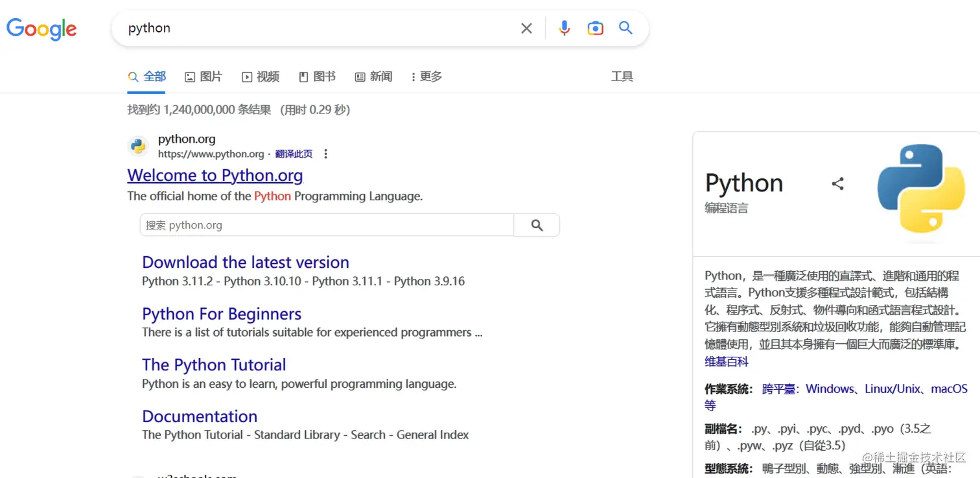Image resolution: width=980 pixels, height=478 pixels.
Task: Switch to the 图书 tab
Action: pos(317,77)
